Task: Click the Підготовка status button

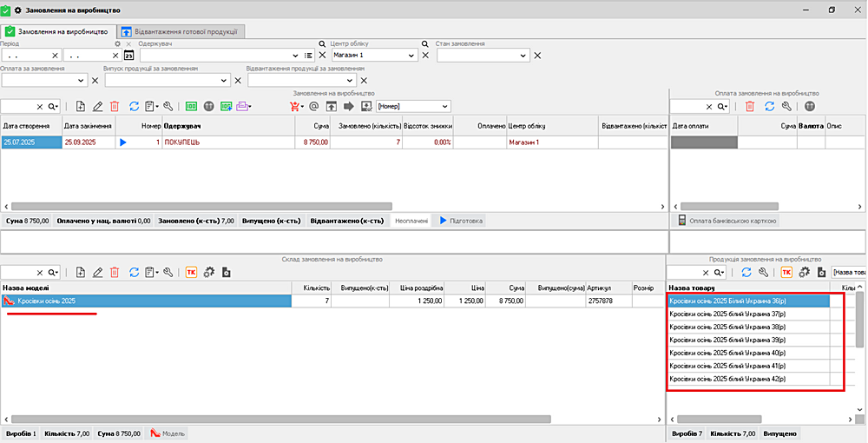Action: click(462, 221)
